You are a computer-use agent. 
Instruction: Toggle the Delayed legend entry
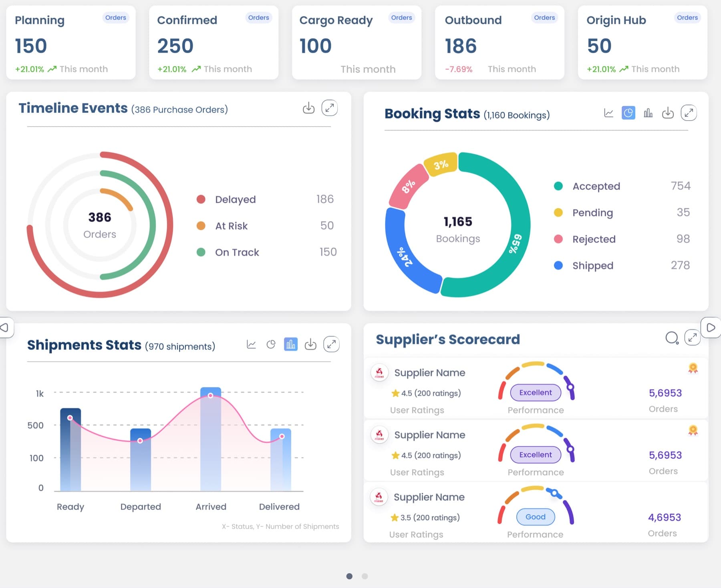point(265,199)
